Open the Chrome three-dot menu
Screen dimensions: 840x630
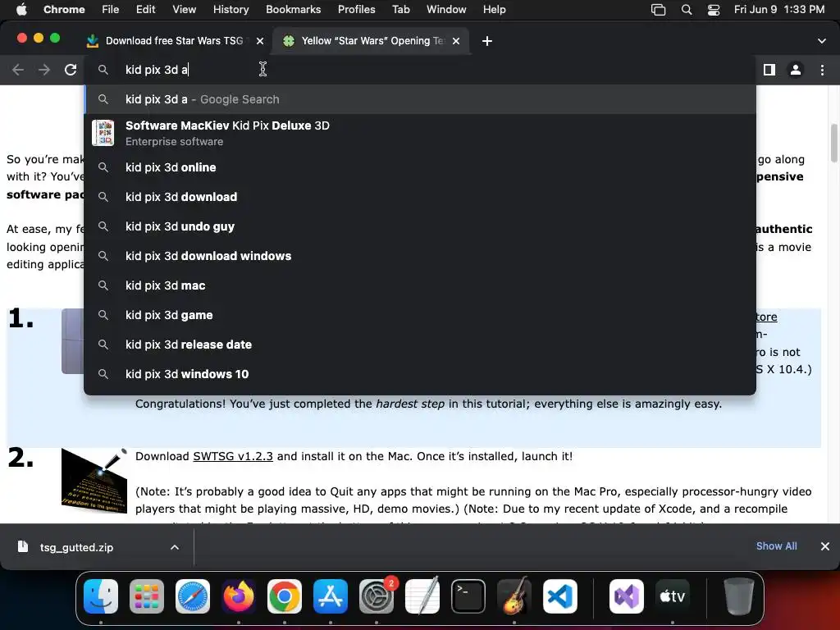pyautogui.click(x=822, y=70)
